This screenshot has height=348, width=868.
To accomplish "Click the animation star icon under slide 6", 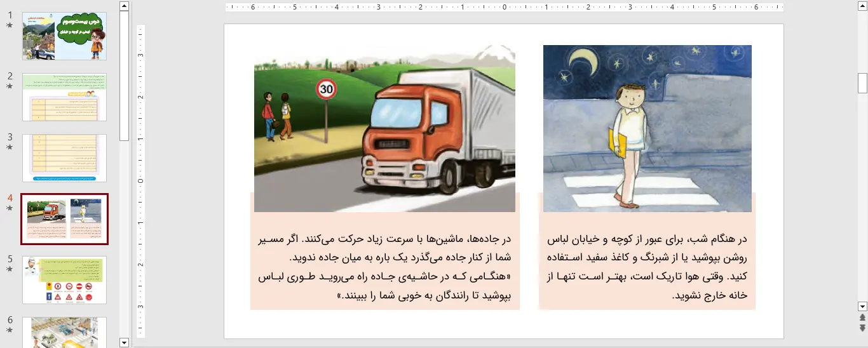I will point(10,330).
